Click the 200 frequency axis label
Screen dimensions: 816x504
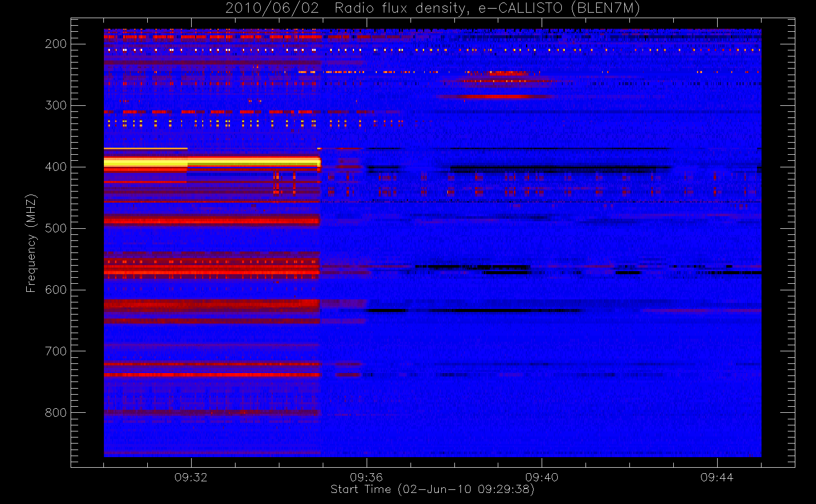click(56, 44)
